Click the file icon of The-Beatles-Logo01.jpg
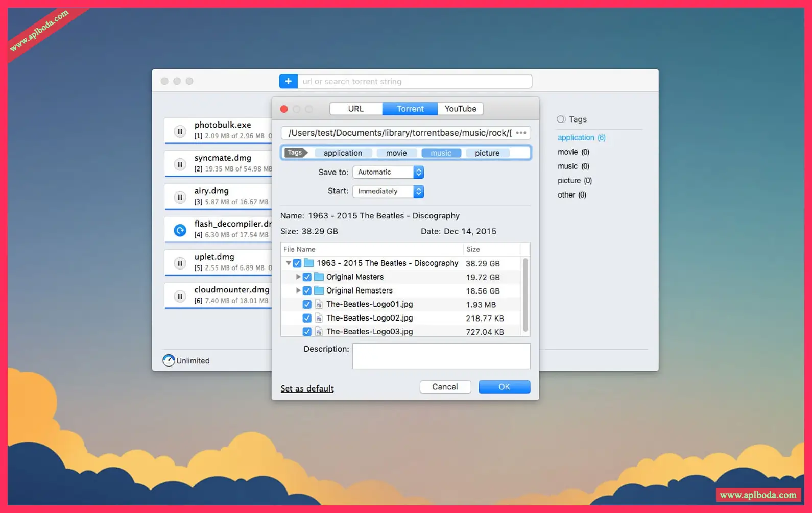 319,304
